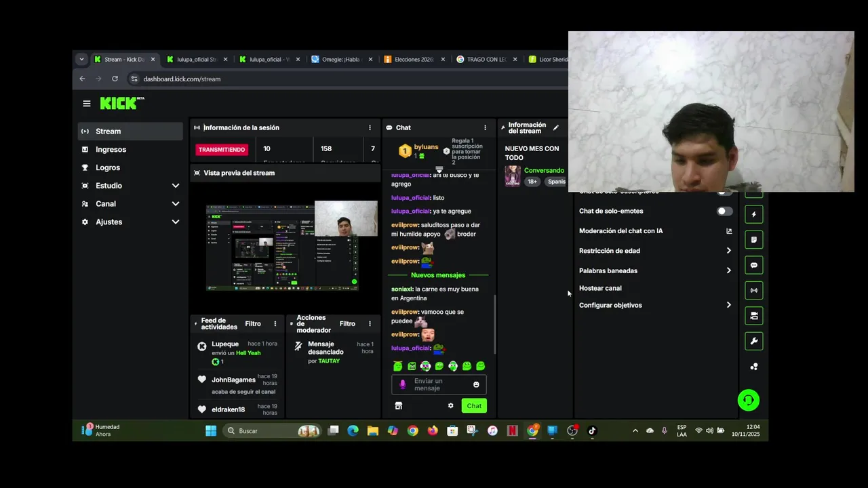Click the wrench tool icon in right rail
The image size is (868, 488).
pos(754,341)
